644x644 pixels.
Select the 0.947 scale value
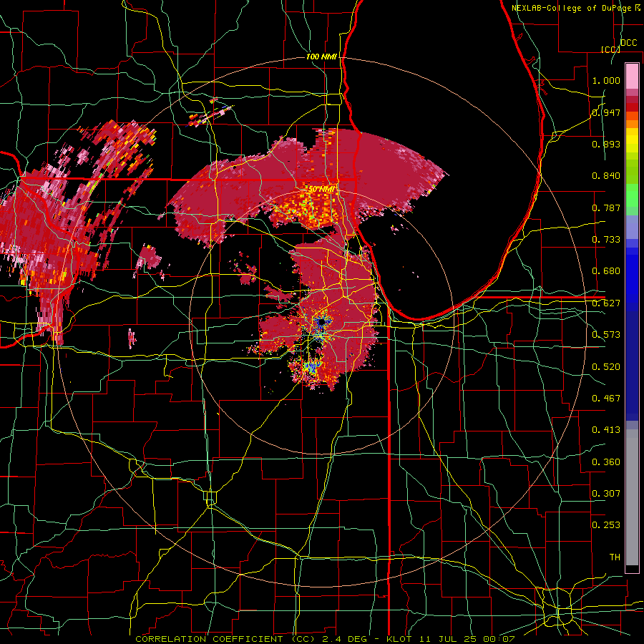[x=606, y=112]
